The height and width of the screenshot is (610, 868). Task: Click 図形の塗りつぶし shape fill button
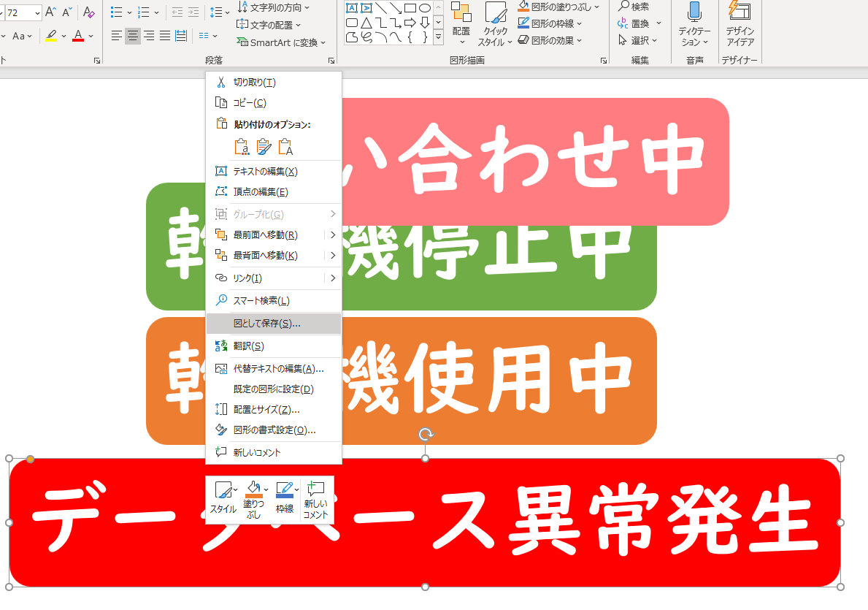pyautogui.click(x=558, y=7)
